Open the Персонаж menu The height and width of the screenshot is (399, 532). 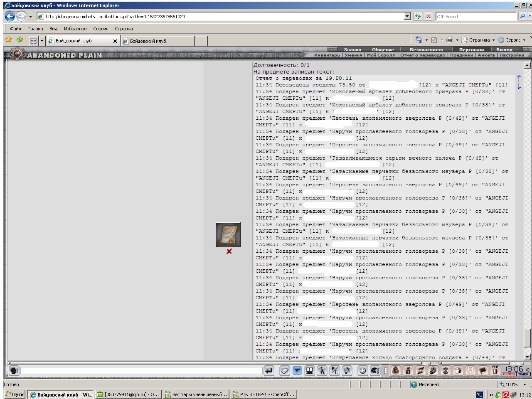pos(472,49)
